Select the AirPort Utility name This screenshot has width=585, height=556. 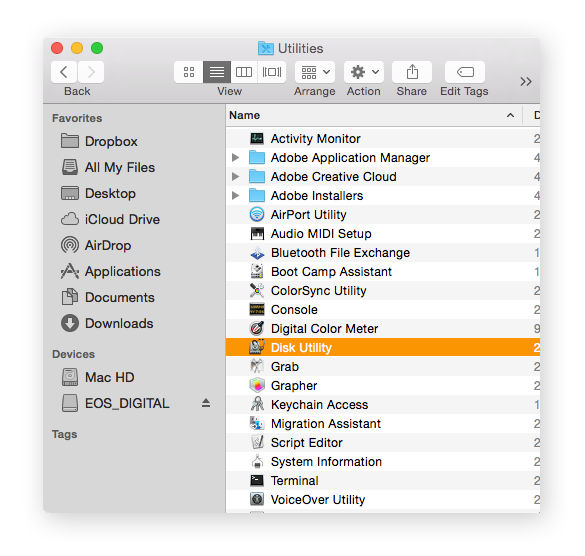coord(309,215)
